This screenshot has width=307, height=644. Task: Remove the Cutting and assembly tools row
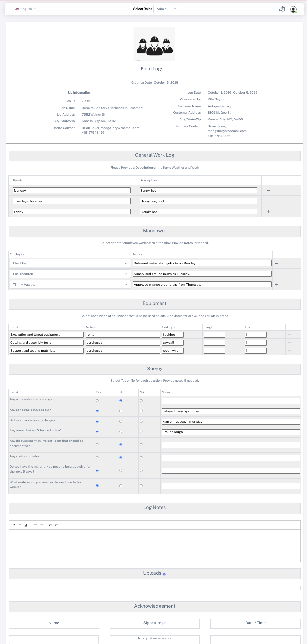[289, 343]
